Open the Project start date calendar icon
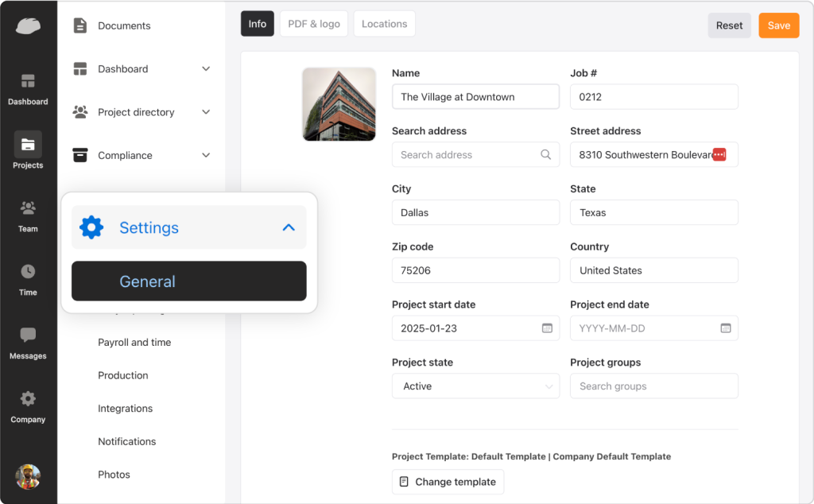This screenshot has height=504, width=814. pos(548,328)
